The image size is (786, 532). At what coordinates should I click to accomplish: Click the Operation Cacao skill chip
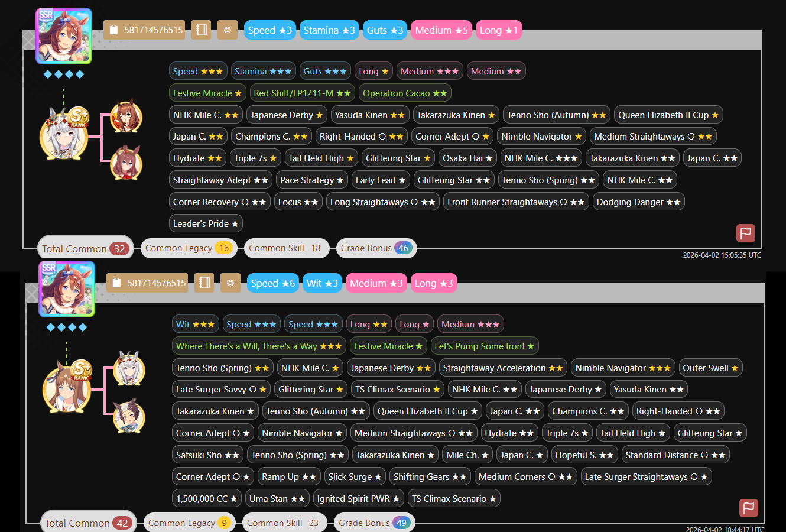[405, 93]
